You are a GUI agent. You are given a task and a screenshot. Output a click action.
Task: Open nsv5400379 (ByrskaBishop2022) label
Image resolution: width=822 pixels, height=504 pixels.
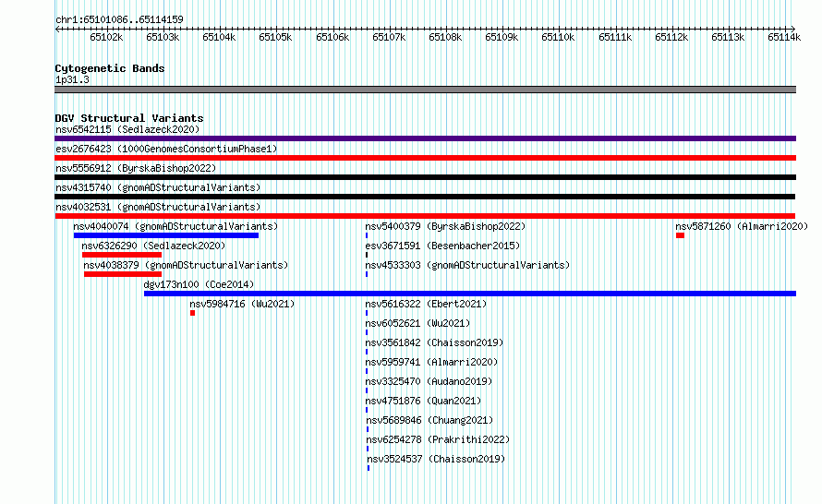[x=445, y=226]
